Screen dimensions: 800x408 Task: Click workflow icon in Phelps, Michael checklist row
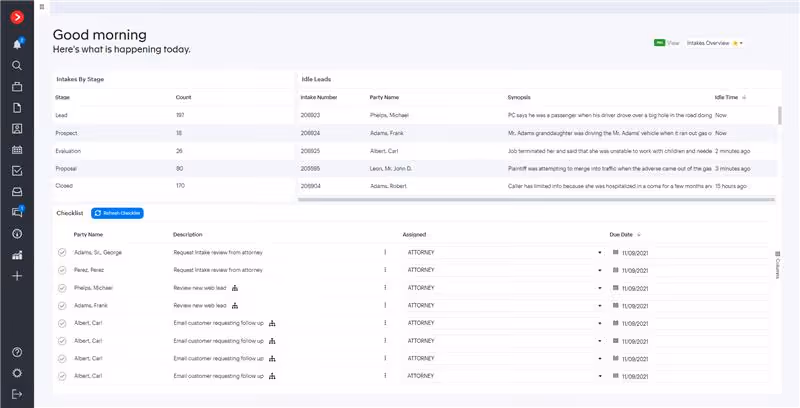point(235,288)
